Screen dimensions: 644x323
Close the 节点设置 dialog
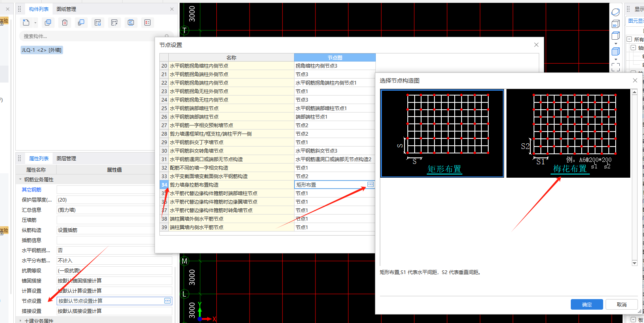point(536,45)
